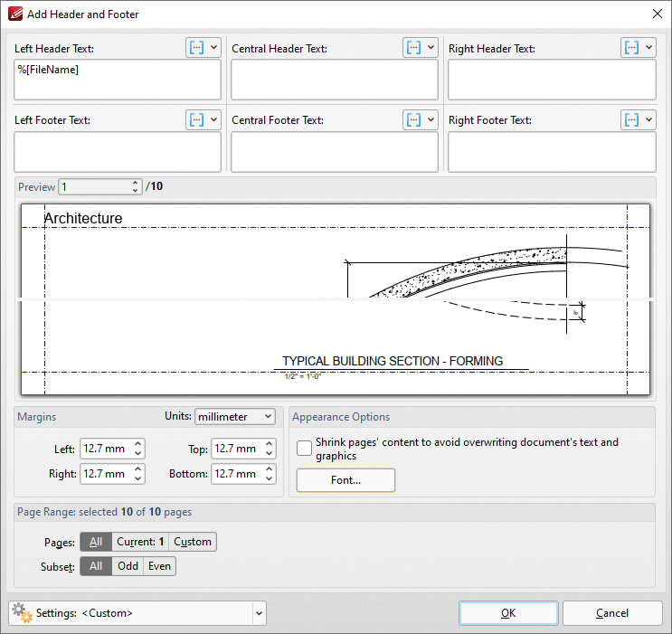
Task: Increase the Preview page number
Action: 135,183
